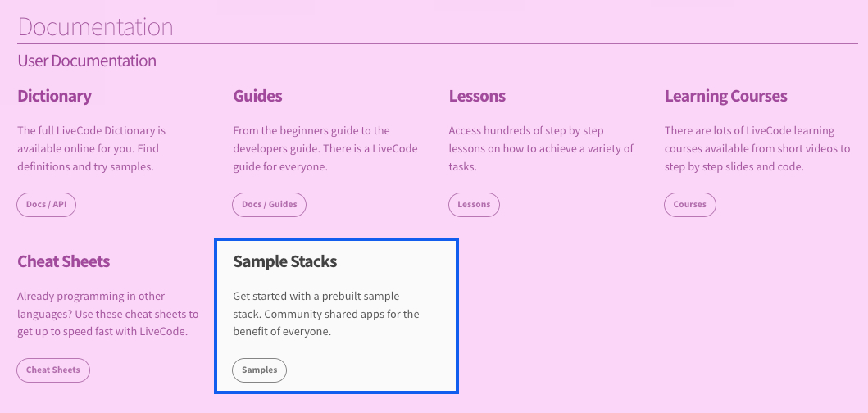
Task: Click the Courses pill button
Action: [689, 204]
